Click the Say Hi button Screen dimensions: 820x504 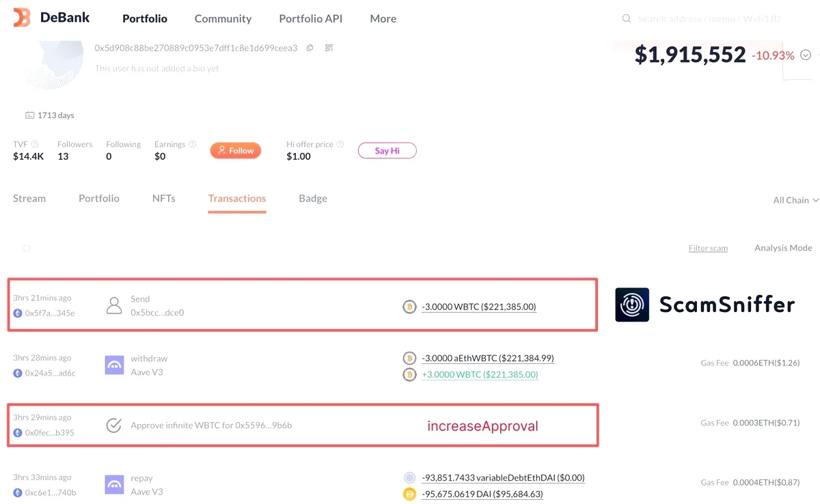387,150
